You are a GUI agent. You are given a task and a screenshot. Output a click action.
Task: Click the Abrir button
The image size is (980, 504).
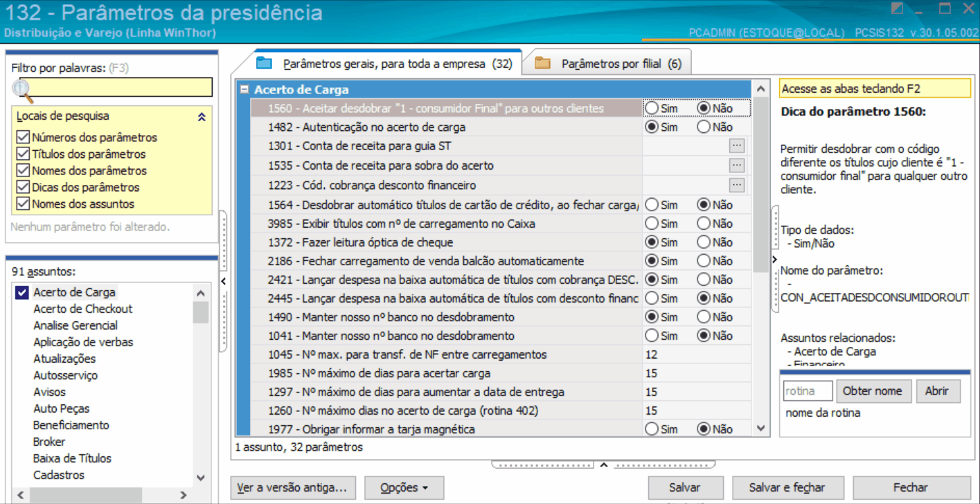point(937,391)
